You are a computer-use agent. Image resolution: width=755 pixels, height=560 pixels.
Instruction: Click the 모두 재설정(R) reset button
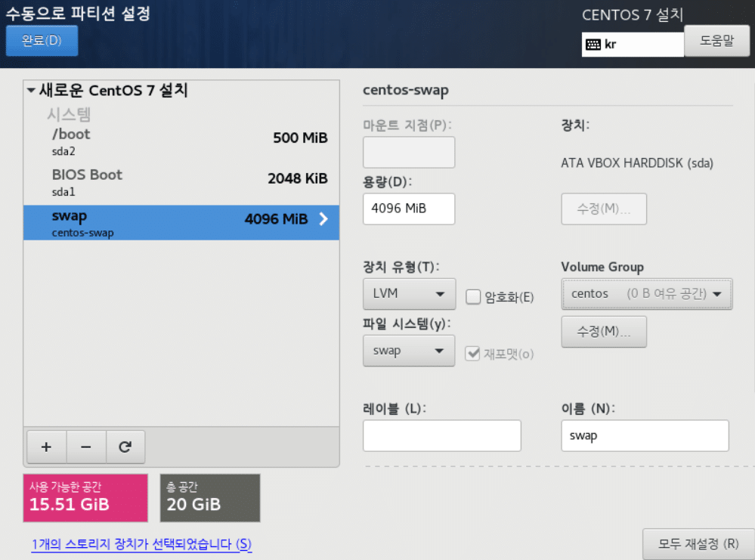click(698, 543)
